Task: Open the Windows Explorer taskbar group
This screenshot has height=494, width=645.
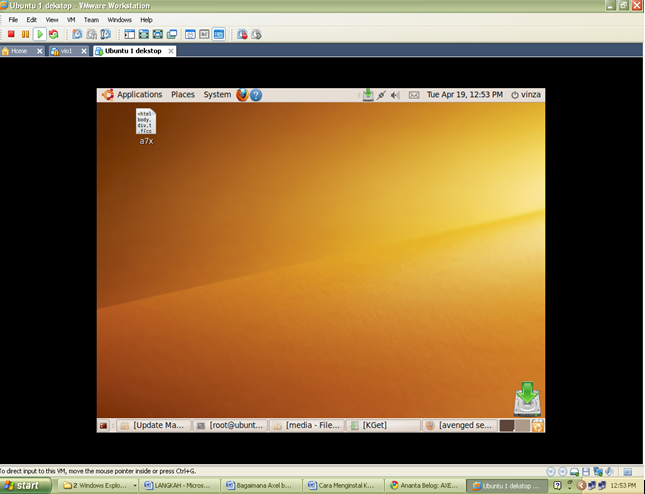Action: pyautogui.click(x=98, y=486)
